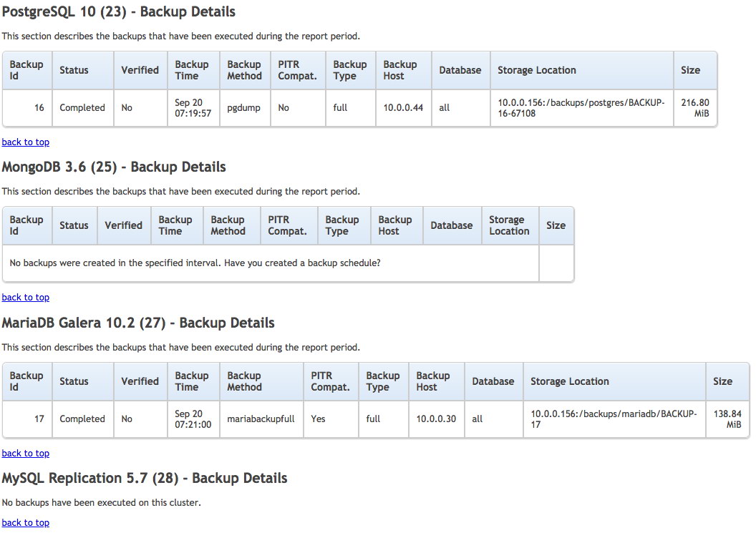The width and height of the screenshot is (756, 538).
Task: Follow "back to top" link under MySQL Replication section
Action: pos(26,522)
